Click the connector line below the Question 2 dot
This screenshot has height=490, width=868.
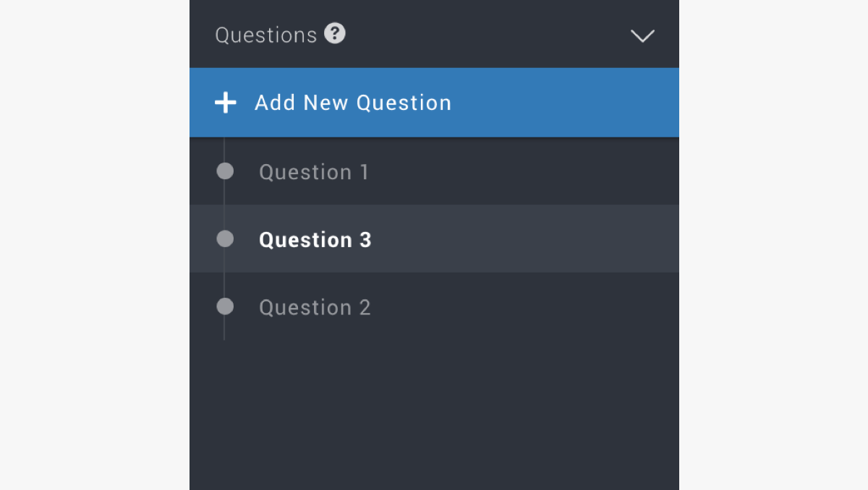pyautogui.click(x=224, y=327)
